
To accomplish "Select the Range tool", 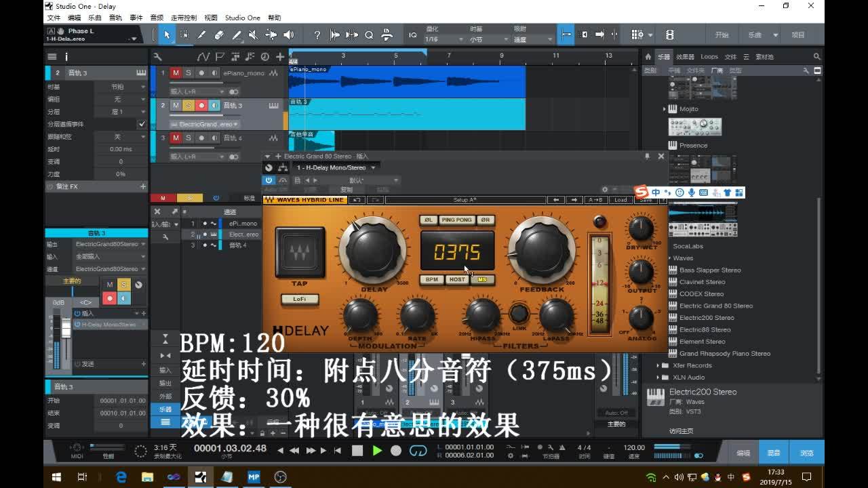I will (x=184, y=35).
